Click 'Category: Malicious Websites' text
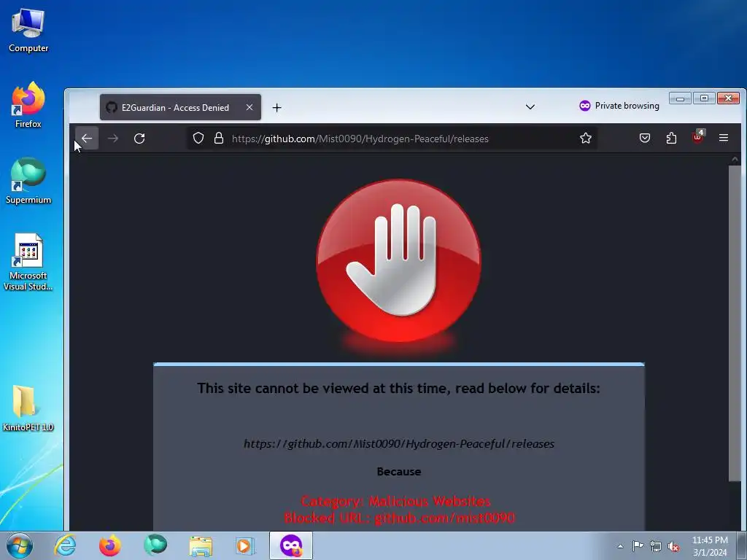 (x=395, y=502)
